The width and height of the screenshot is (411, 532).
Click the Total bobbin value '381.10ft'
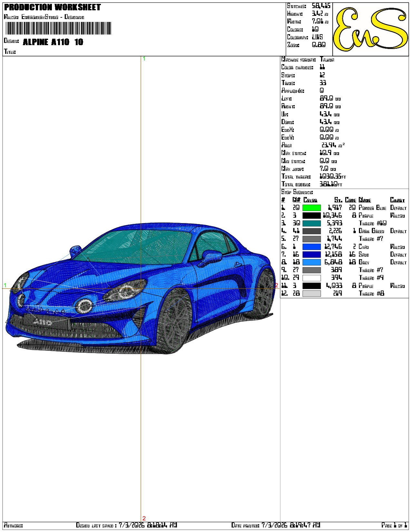pos(331,184)
